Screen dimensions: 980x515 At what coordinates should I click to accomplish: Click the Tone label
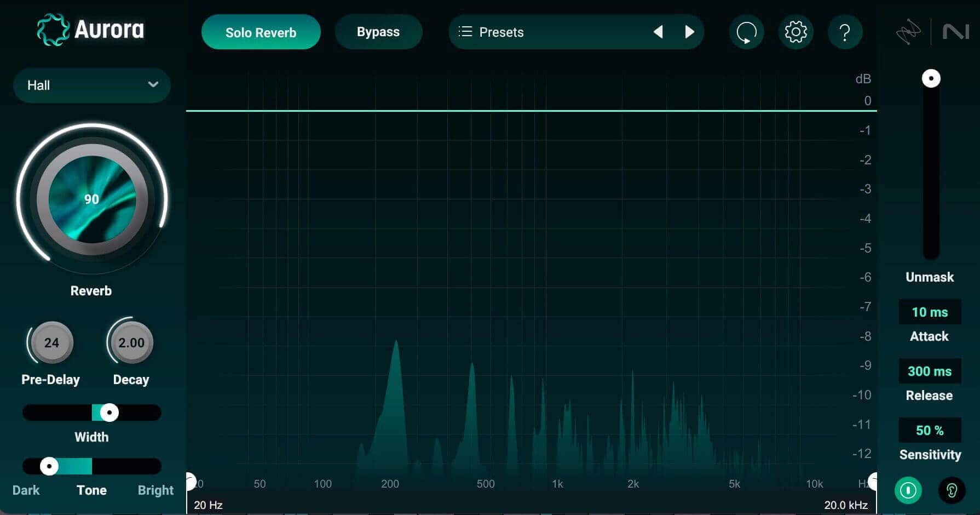tap(91, 490)
